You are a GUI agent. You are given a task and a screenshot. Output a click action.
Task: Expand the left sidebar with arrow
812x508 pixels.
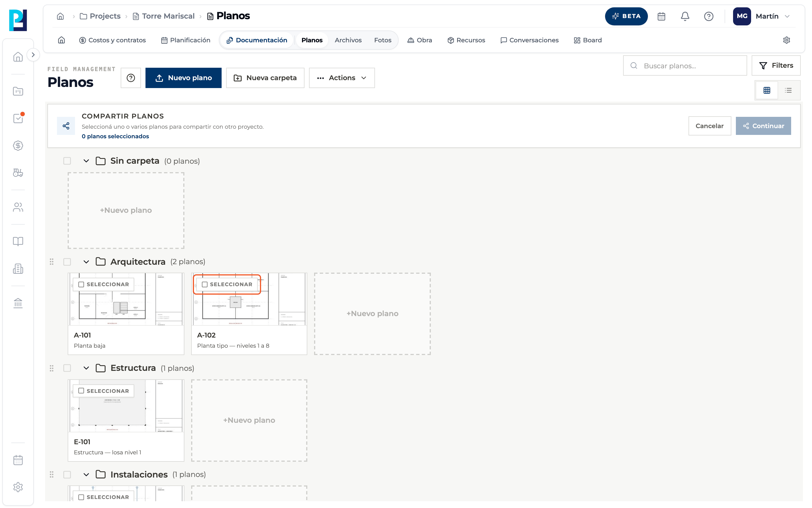[33, 55]
